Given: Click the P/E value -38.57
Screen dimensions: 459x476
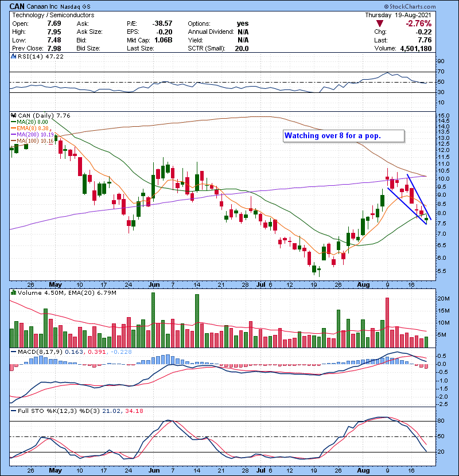Looking at the screenshot, I should coord(162,24).
